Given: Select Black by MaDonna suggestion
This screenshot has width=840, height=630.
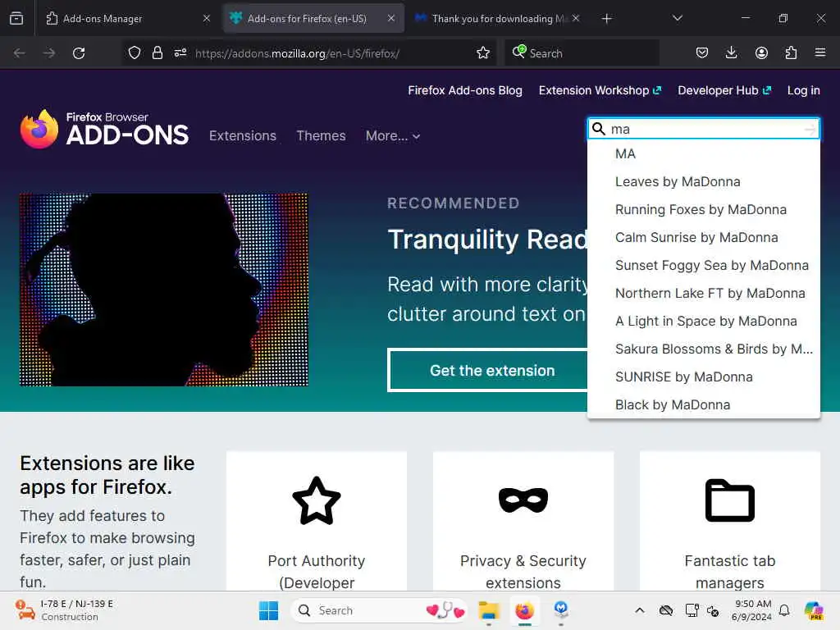Looking at the screenshot, I should [x=703, y=404].
